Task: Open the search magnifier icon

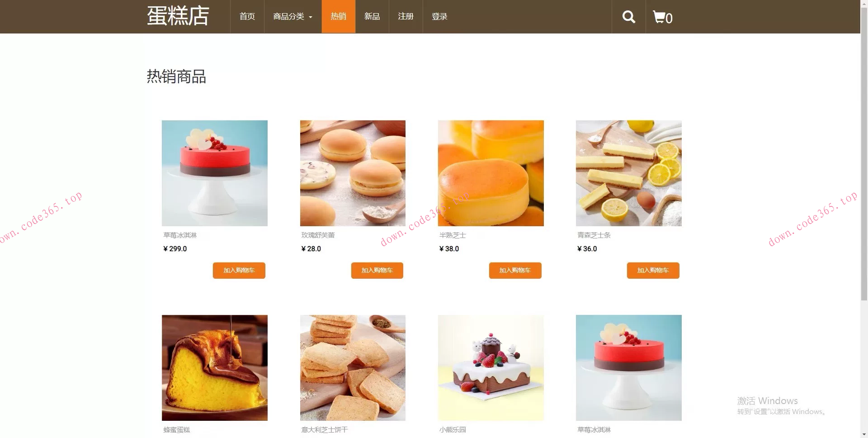Action: [x=628, y=17]
